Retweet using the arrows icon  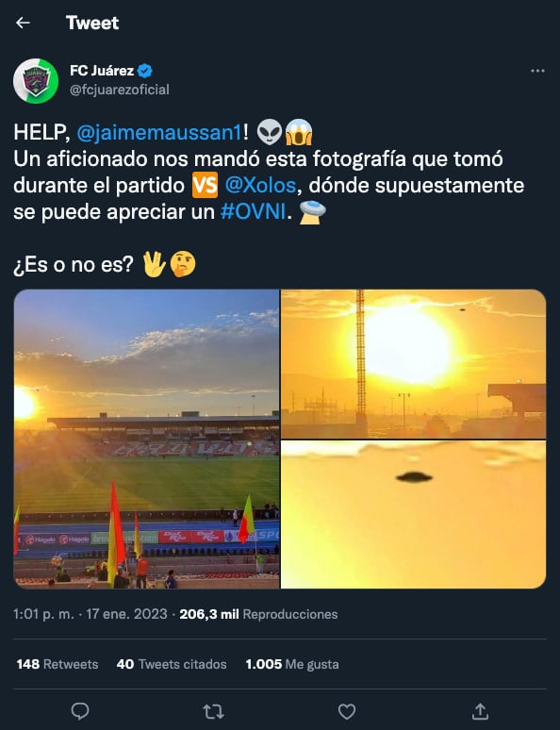tap(214, 711)
